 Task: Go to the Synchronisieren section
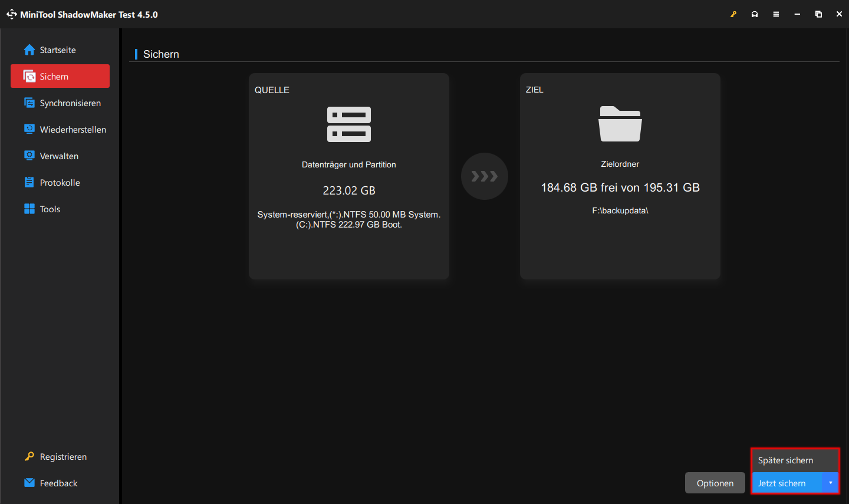(x=62, y=103)
